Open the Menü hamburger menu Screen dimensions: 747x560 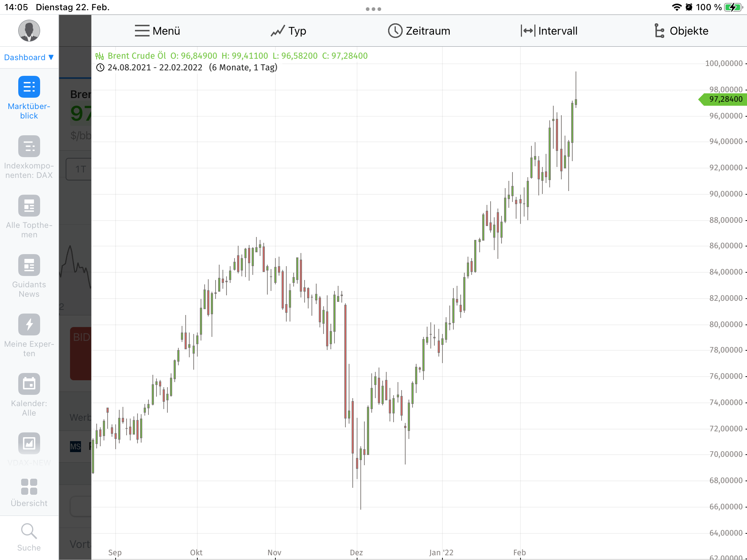pyautogui.click(x=157, y=31)
